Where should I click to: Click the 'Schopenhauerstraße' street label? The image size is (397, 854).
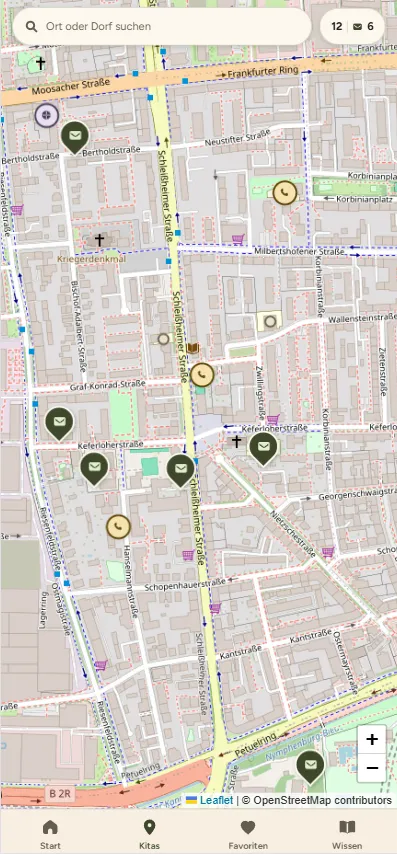coord(185,585)
